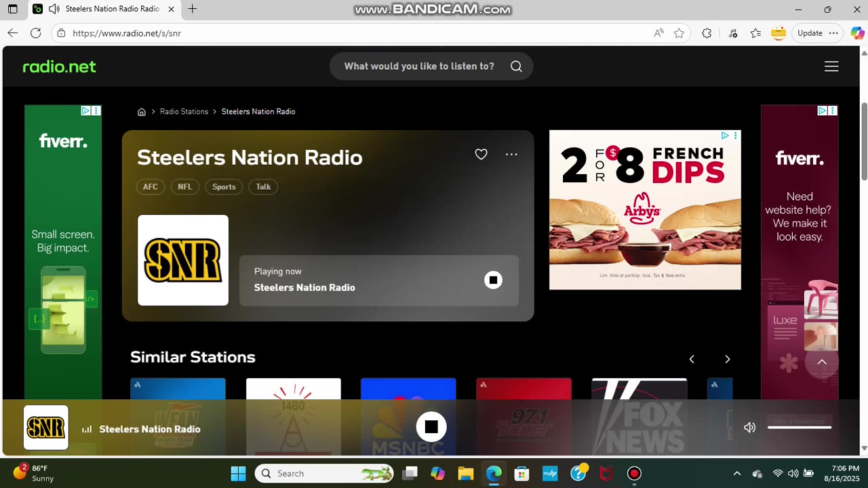
Task: Click the home icon in breadcrumb
Action: click(x=142, y=112)
